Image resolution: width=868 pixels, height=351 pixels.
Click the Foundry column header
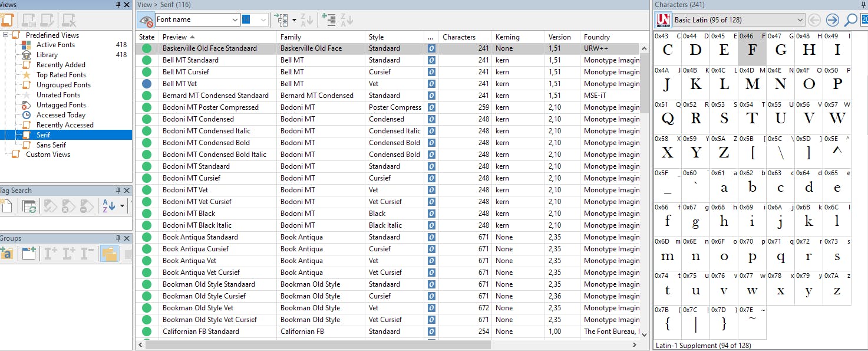click(x=596, y=37)
